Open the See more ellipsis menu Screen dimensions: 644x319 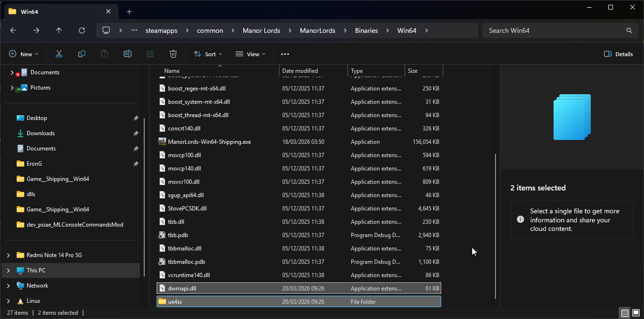pos(285,54)
